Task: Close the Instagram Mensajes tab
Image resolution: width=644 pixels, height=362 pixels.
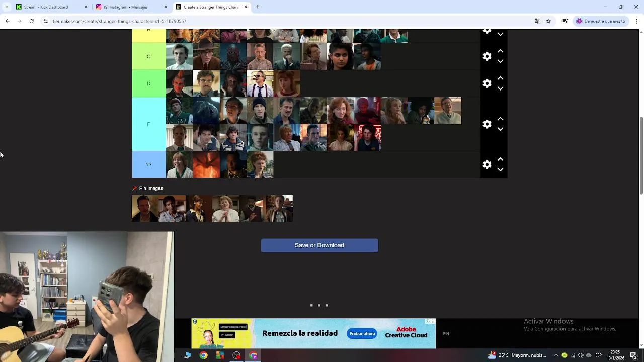Action: [x=166, y=7]
